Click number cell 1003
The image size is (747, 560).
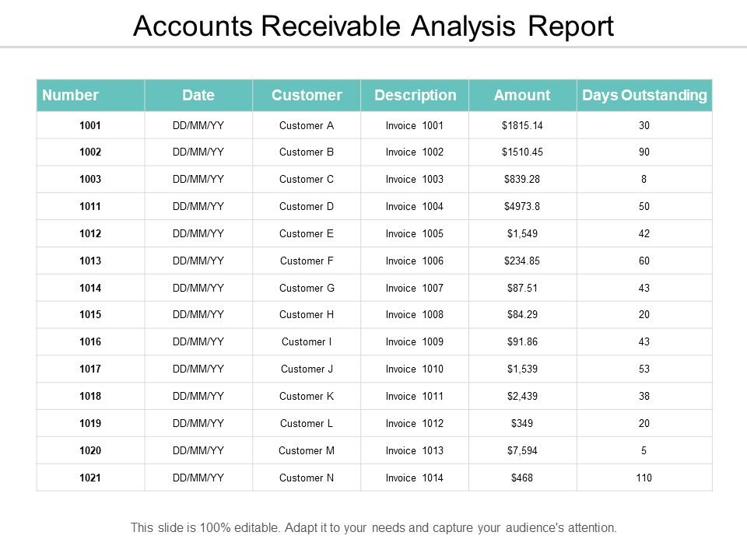click(90, 179)
